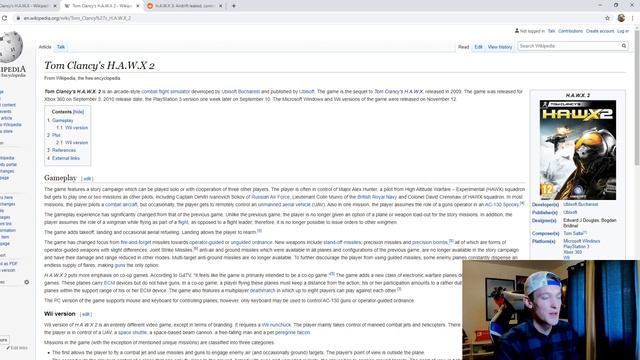Screen dimensions: 640x360
Task: Click the Wikipedia globe logo
Action: pyautogui.click(x=11, y=47)
